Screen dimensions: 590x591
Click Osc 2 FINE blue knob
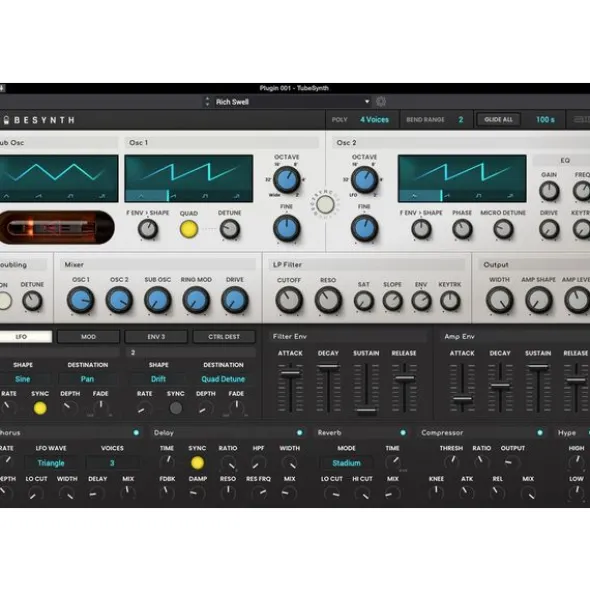(x=364, y=228)
